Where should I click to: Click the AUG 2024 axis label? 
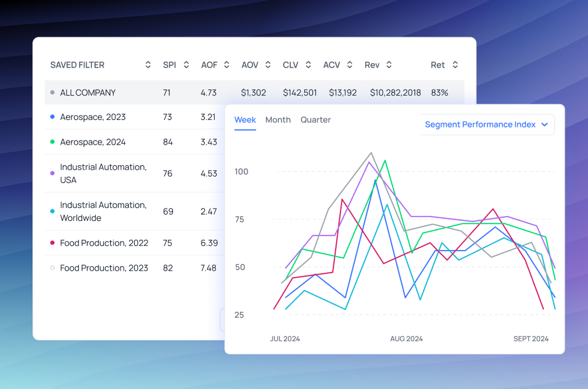point(406,339)
